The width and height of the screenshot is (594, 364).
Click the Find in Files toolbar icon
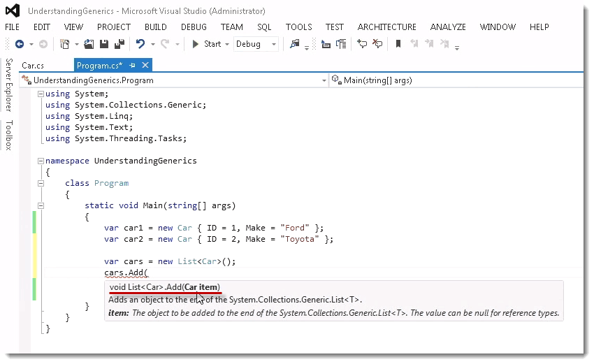point(295,44)
